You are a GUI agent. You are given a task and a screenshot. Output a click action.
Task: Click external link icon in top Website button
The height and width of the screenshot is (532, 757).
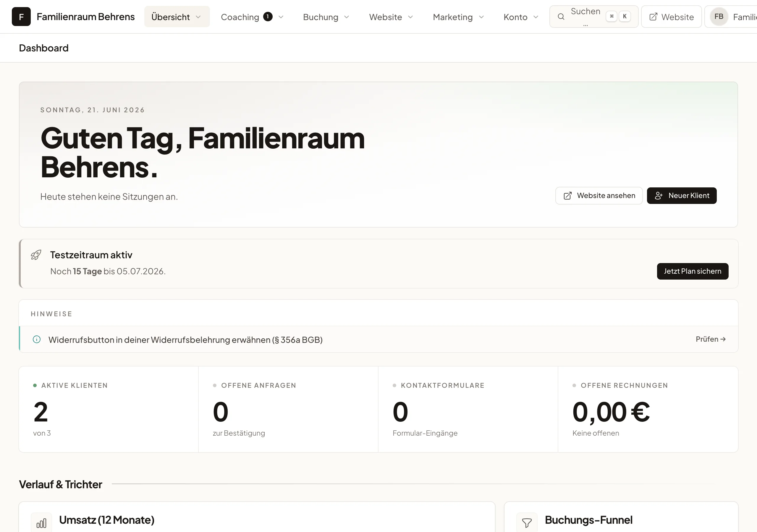[x=653, y=17]
